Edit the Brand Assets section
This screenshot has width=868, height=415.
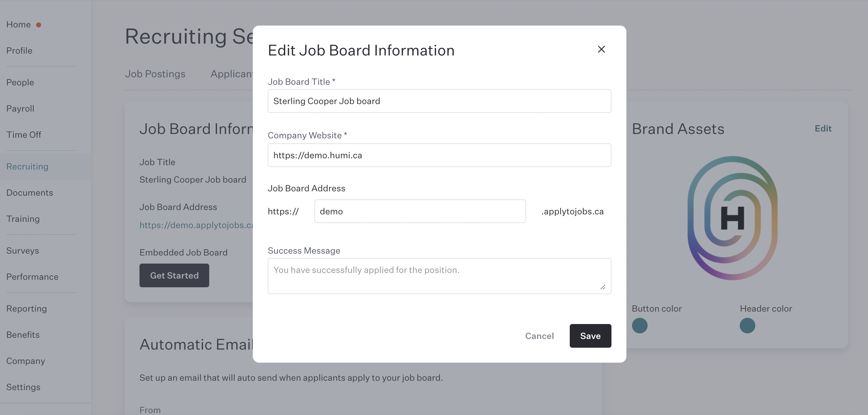click(x=823, y=128)
